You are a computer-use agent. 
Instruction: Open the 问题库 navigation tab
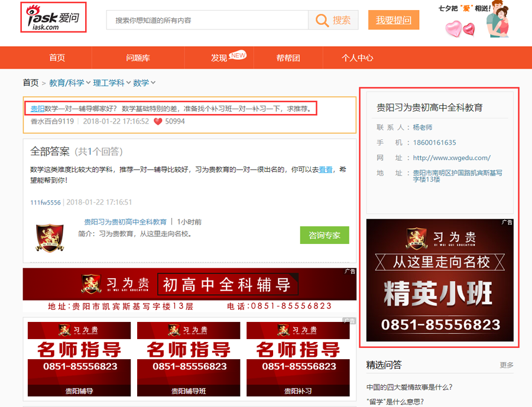tap(138, 58)
